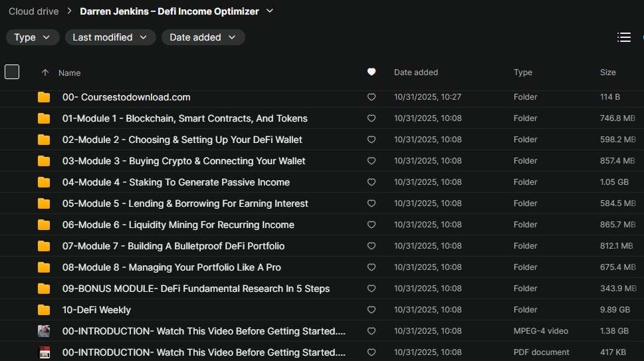The width and height of the screenshot is (644, 361).
Task: Sort by the Size column header
Action: (607, 72)
